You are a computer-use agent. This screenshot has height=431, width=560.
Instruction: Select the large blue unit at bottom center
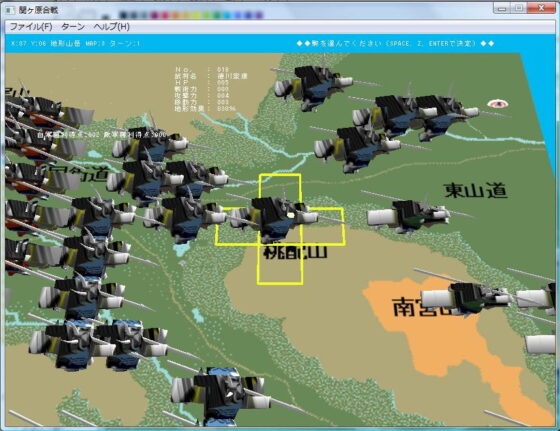(221, 396)
